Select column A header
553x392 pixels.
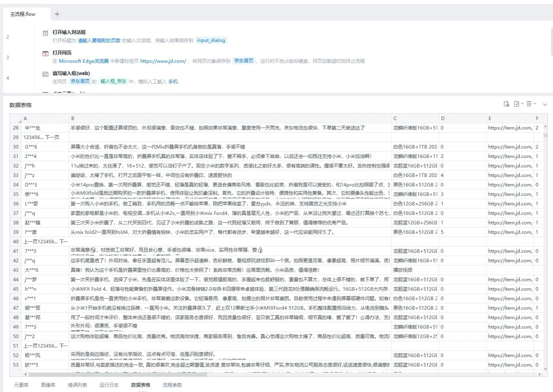click(45, 118)
